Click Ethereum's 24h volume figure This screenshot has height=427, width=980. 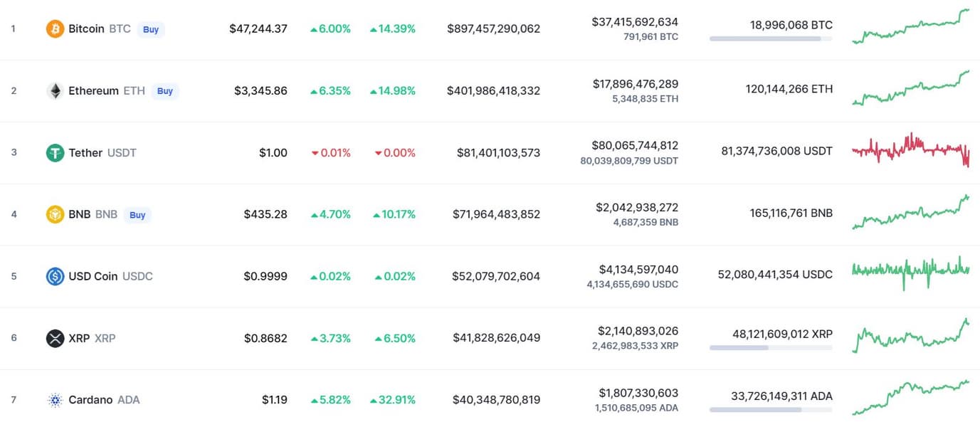click(635, 84)
